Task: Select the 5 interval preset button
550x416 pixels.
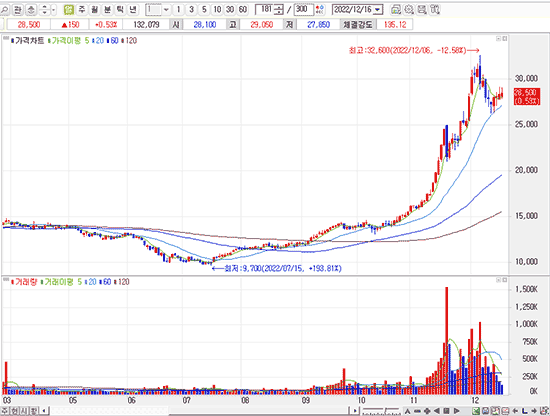Action: click(x=204, y=9)
